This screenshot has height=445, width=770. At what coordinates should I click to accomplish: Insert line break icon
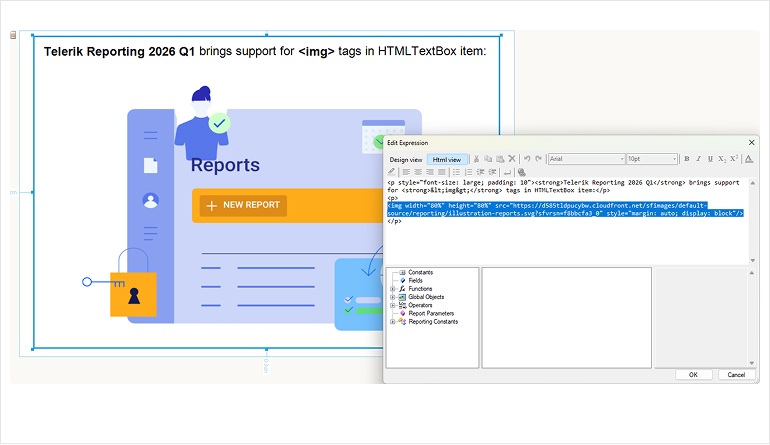507,172
